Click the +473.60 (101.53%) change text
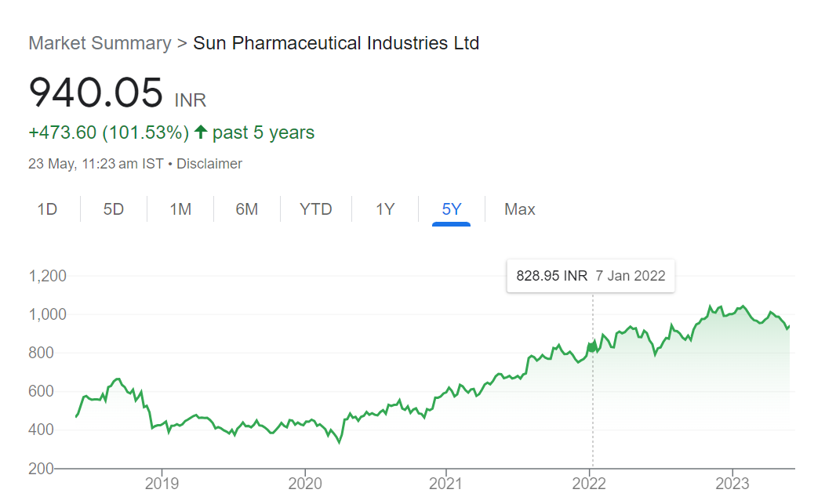This screenshot has width=836, height=504. [x=109, y=132]
